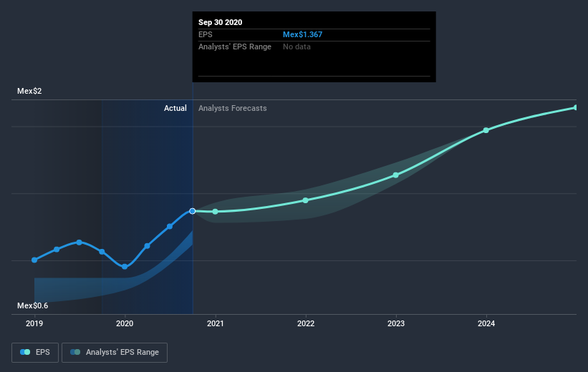Click the mid-2019 peak EPS point
The image size is (588, 372).
click(79, 243)
